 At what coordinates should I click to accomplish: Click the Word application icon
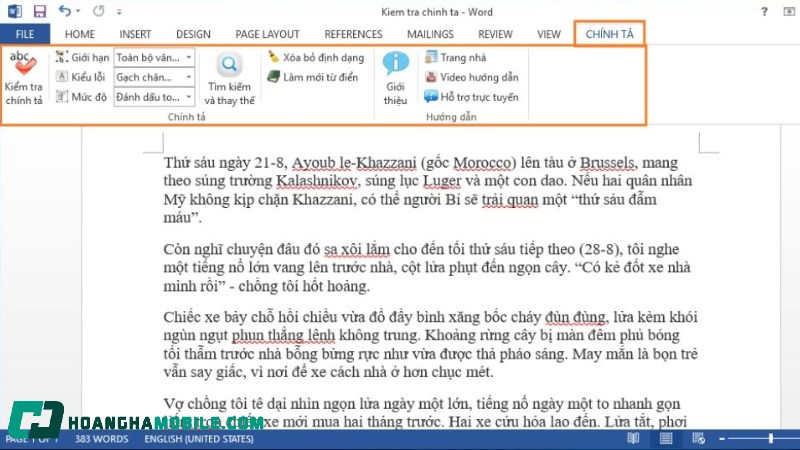click(x=14, y=11)
